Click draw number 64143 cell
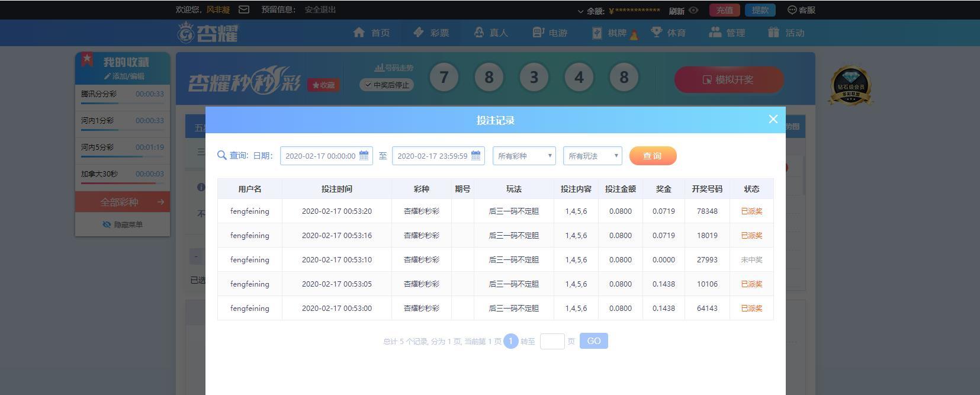Screen dimensions: 980x395 tap(707, 308)
